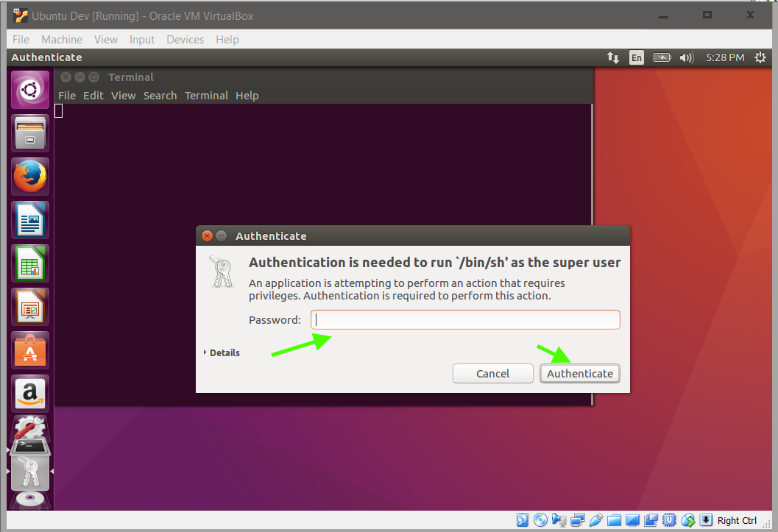Image resolution: width=778 pixels, height=532 pixels.
Task: Open LibreOffice Calc from the dock
Action: tap(30, 263)
